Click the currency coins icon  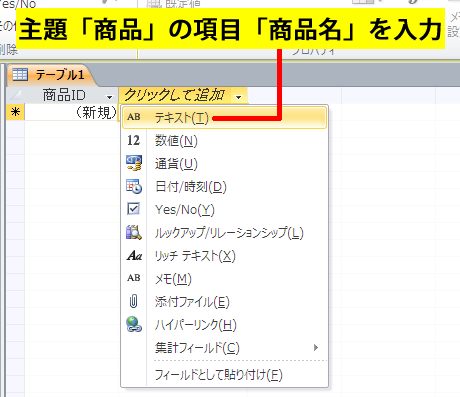click(134, 163)
